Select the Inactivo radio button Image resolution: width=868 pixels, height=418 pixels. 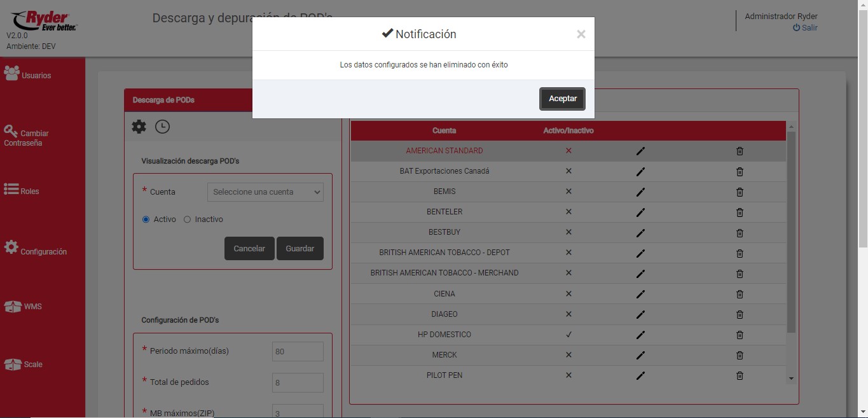pyautogui.click(x=187, y=219)
